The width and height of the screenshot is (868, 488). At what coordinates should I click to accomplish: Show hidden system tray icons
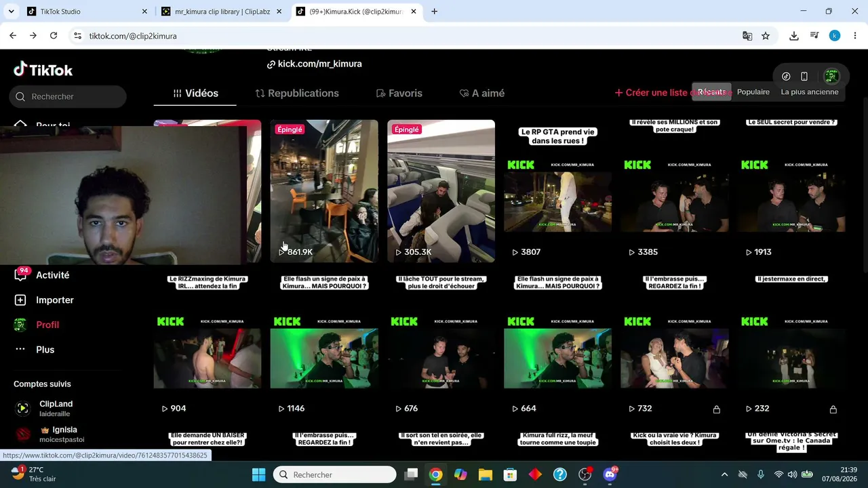[x=724, y=474]
